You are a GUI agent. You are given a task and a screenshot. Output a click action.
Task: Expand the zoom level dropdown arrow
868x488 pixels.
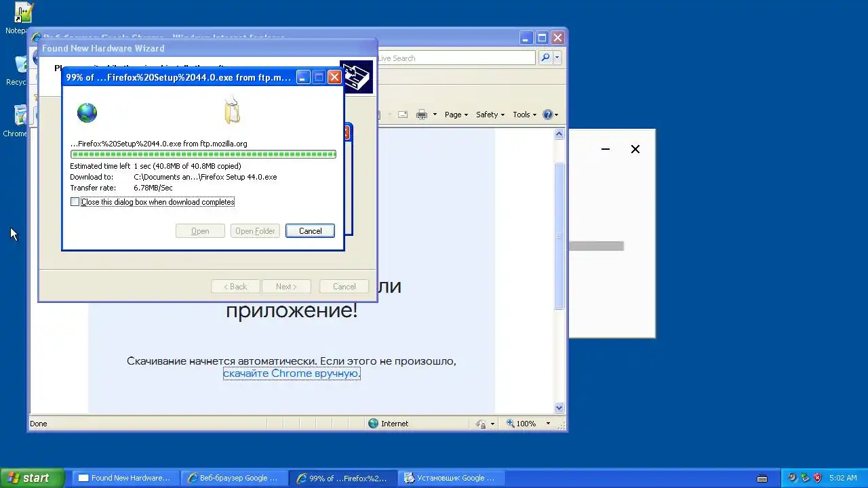[x=548, y=424]
